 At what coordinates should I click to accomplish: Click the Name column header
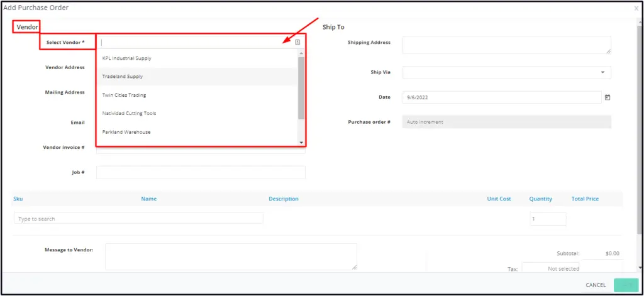point(148,199)
